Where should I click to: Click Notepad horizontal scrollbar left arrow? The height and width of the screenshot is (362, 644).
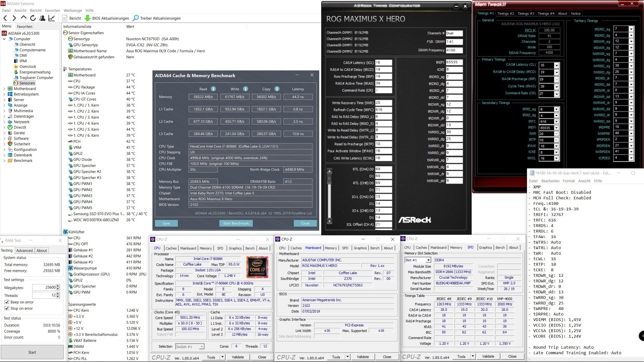click(530, 359)
